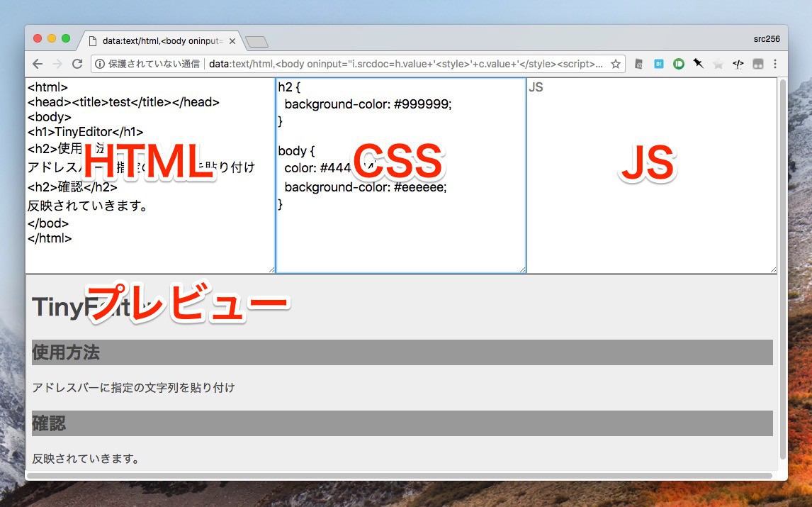Grab the CSS textarea resize handle
Screen dimensions: 812x507
click(522, 269)
